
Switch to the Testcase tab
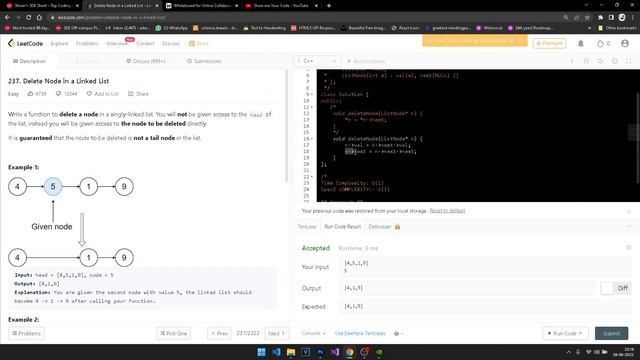(x=307, y=227)
